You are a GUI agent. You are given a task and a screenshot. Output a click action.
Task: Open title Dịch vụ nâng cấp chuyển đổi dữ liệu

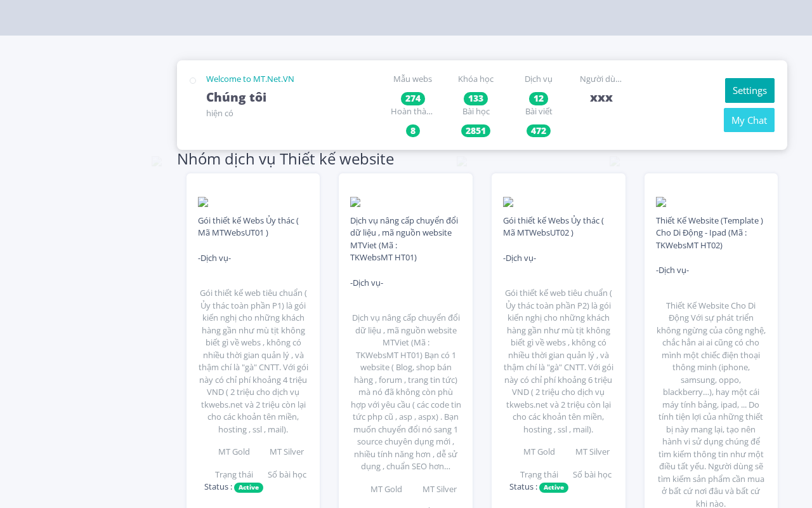click(404, 239)
